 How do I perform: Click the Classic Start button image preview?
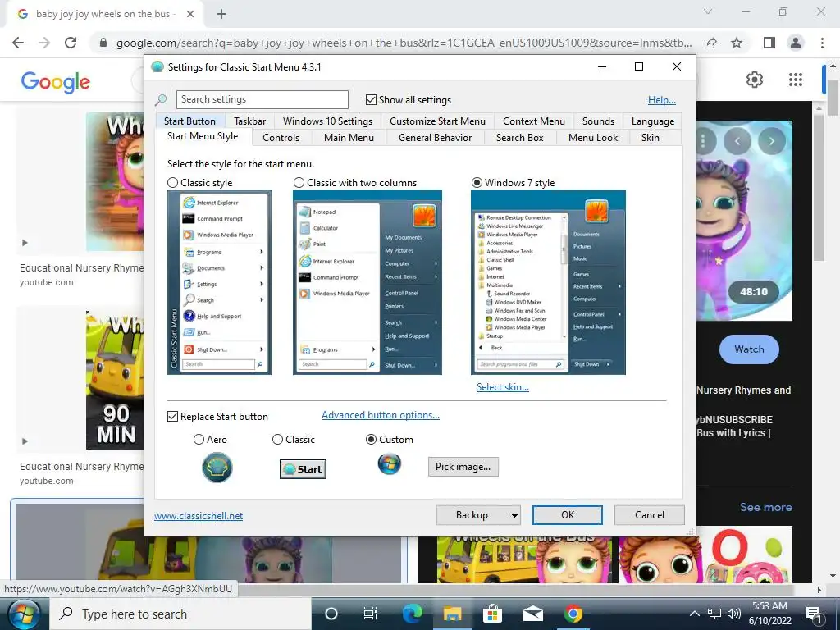coord(303,468)
